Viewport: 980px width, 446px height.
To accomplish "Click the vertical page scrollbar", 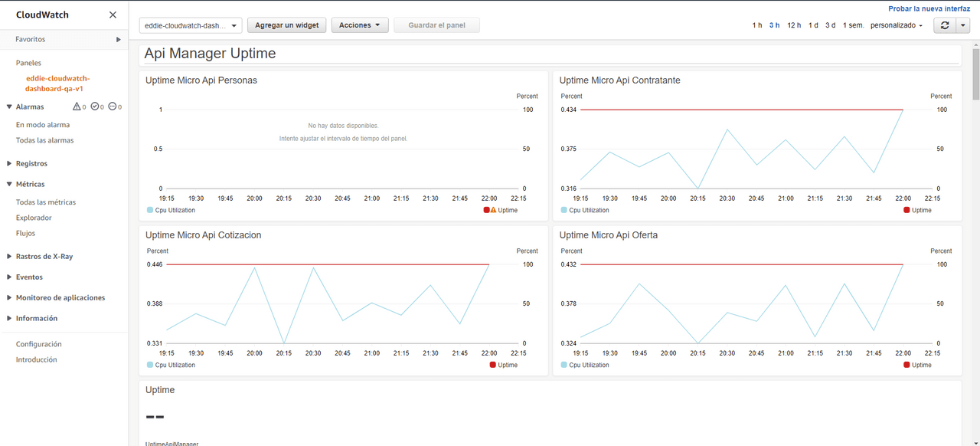I will 975,77.
